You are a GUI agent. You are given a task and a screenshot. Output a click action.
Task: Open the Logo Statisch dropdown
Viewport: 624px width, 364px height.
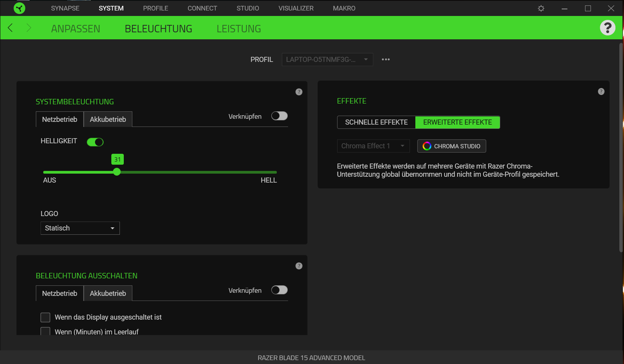click(80, 228)
